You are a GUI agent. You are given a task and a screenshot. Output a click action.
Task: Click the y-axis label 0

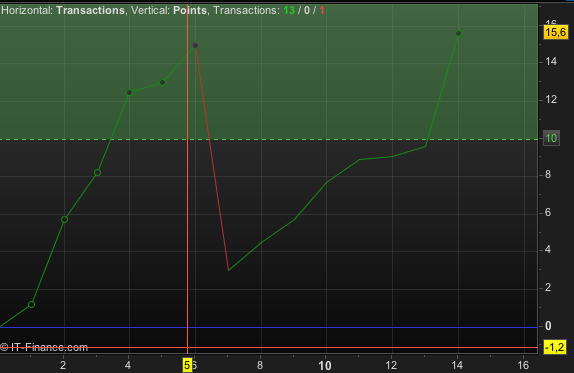tap(548, 326)
